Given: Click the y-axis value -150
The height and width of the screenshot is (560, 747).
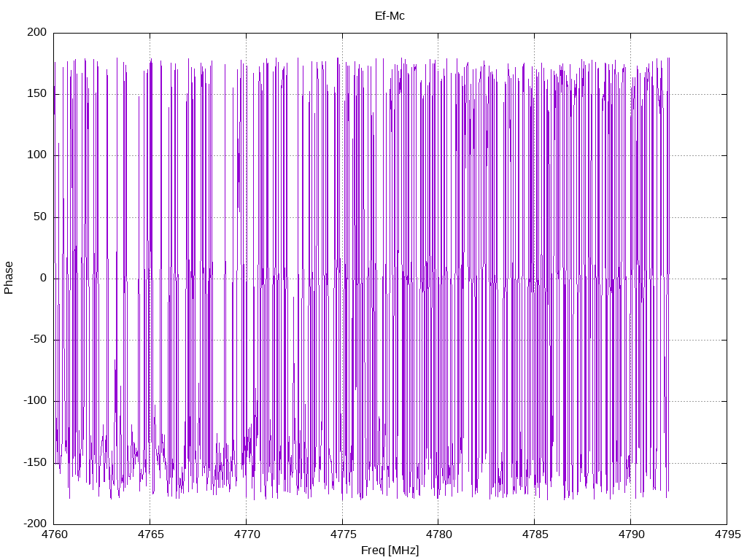Looking at the screenshot, I should point(35,462).
